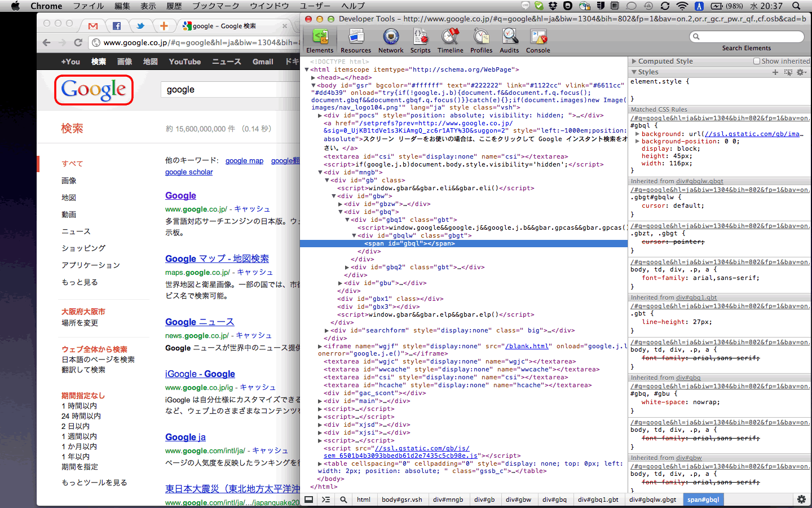Expand the div id="gbq2" node
The image size is (812, 508).
point(347,268)
